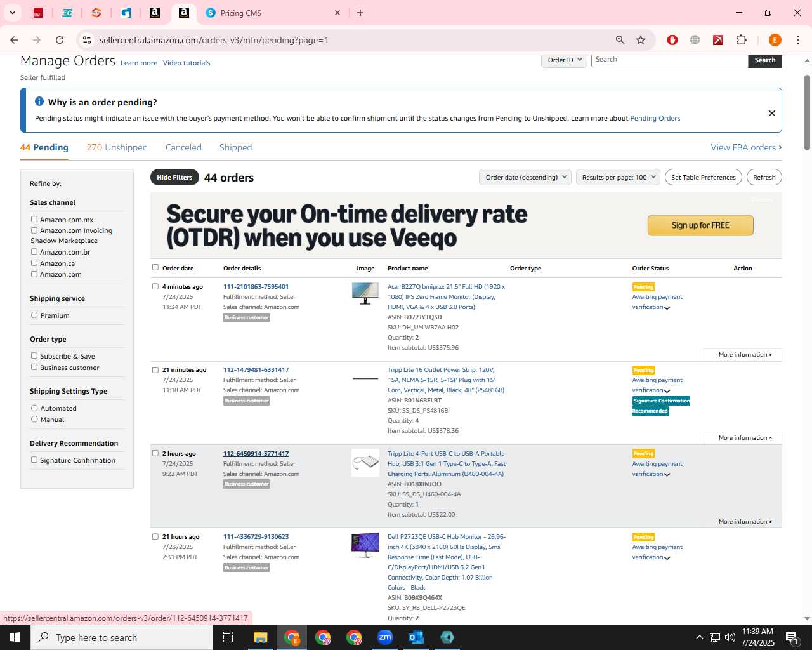
Task: Dismiss the 'Why is an order pending' banner
Action: pos(772,113)
